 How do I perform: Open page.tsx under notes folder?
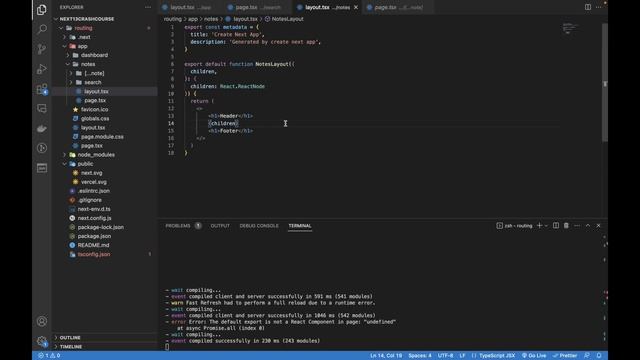[x=95, y=100]
